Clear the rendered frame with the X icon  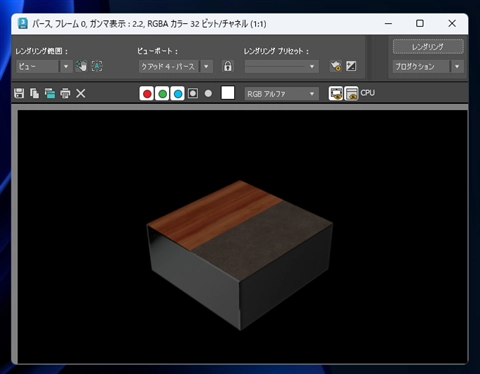pos(81,93)
